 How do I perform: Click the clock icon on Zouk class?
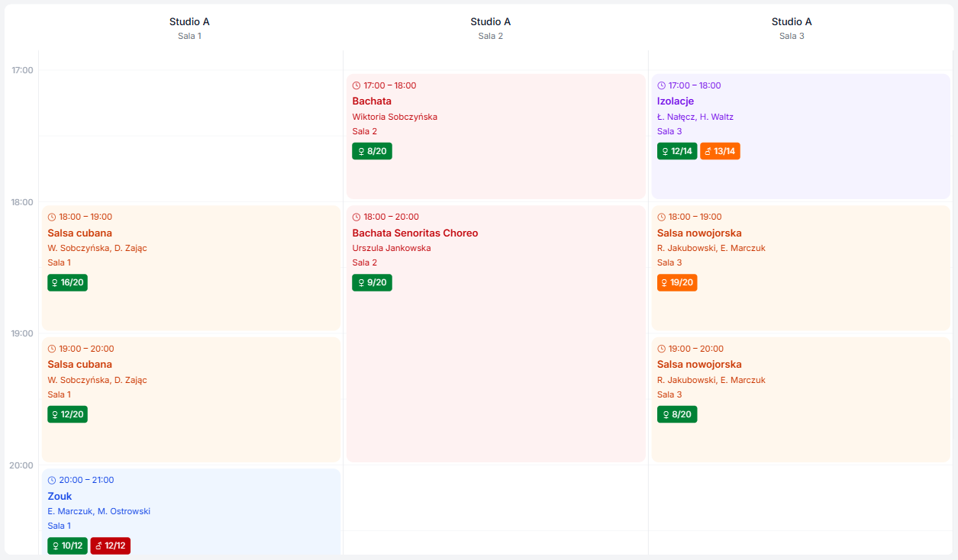click(x=52, y=481)
